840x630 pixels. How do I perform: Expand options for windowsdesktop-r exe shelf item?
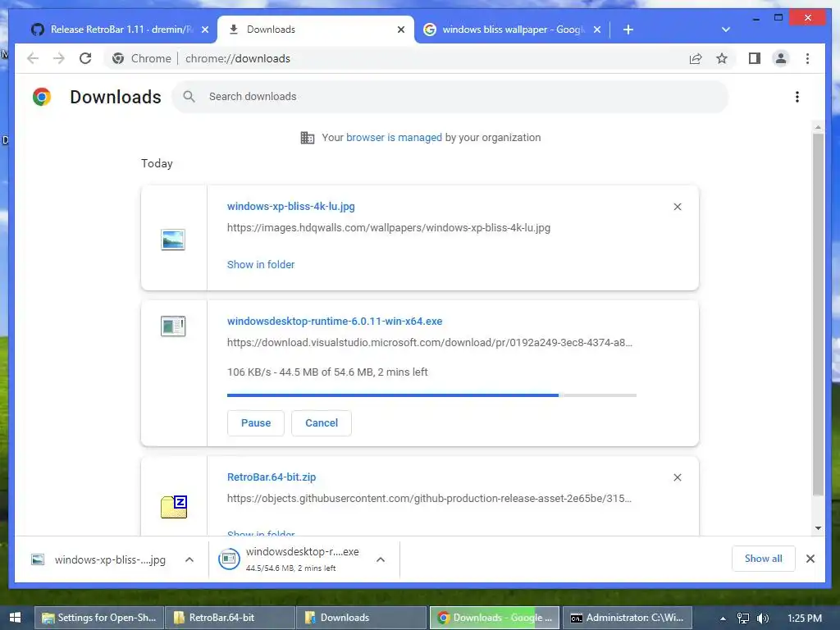(381, 559)
